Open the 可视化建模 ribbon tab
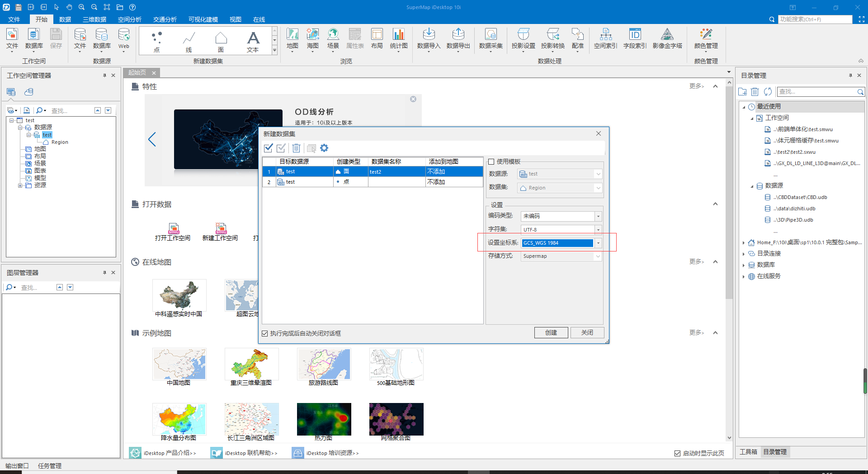 pos(203,19)
